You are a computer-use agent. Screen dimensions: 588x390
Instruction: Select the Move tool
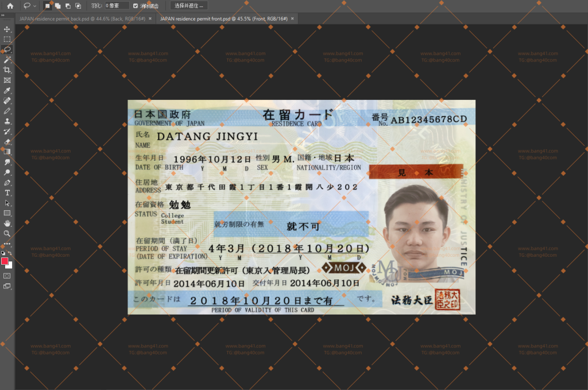(x=7, y=29)
